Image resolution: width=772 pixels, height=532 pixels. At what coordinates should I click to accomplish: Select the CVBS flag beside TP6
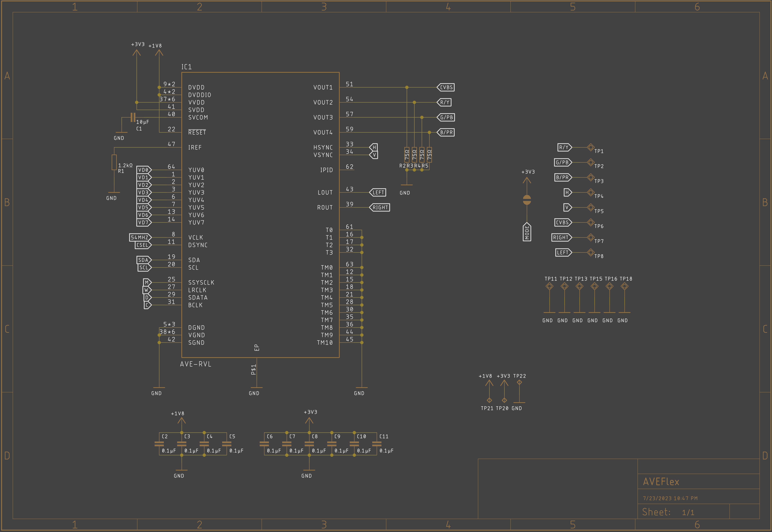point(563,222)
